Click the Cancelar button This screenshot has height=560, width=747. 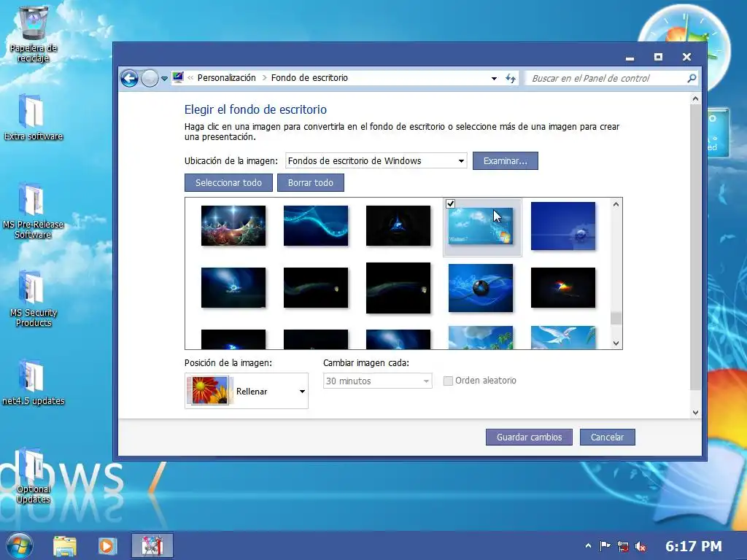607,437
